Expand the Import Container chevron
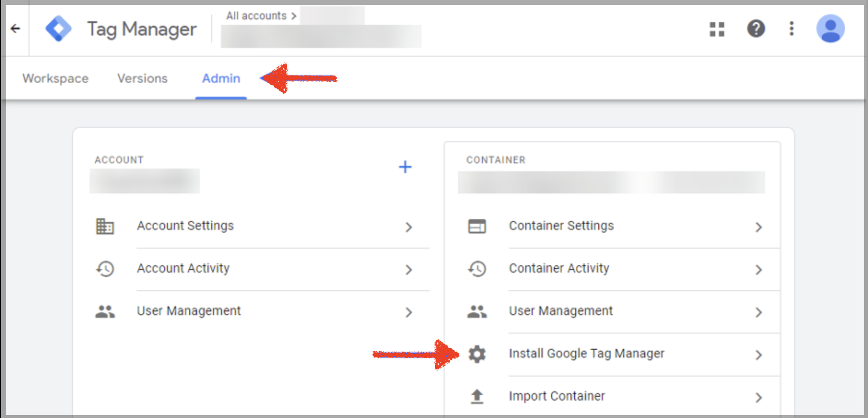 [x=759, y=397]
